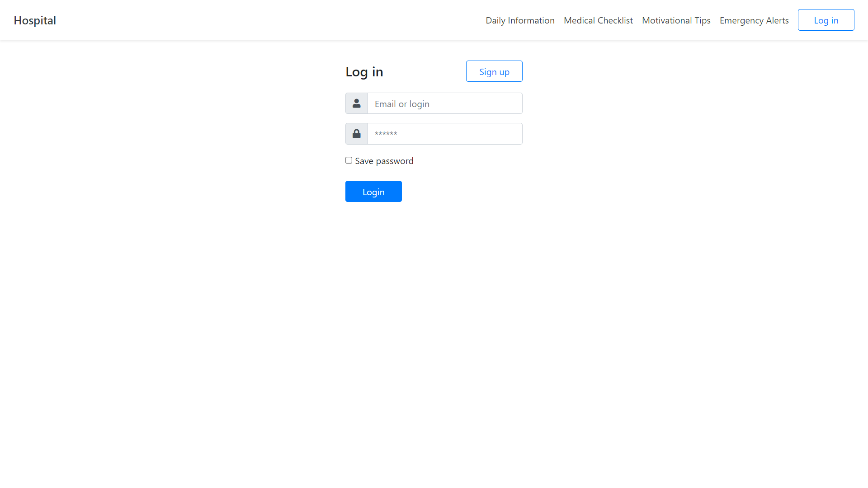Image resolution: width=868 pixels, height=488 pixels.
Task: Navigate to Motivational Tips section
Action: [676, 20]
